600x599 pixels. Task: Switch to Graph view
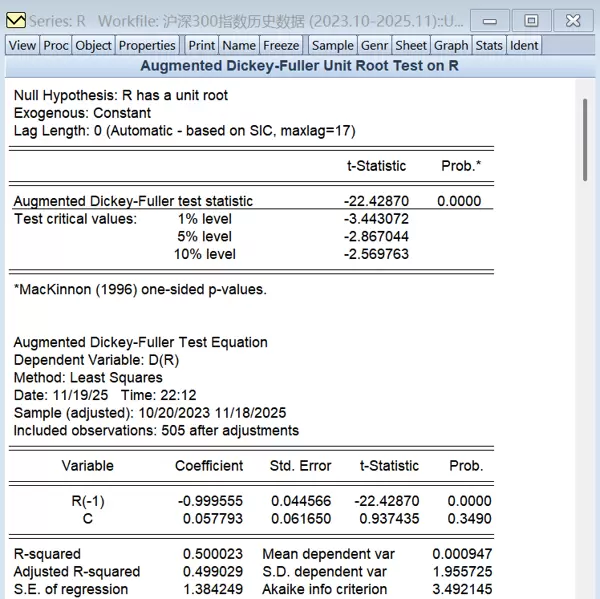point(451,45)
